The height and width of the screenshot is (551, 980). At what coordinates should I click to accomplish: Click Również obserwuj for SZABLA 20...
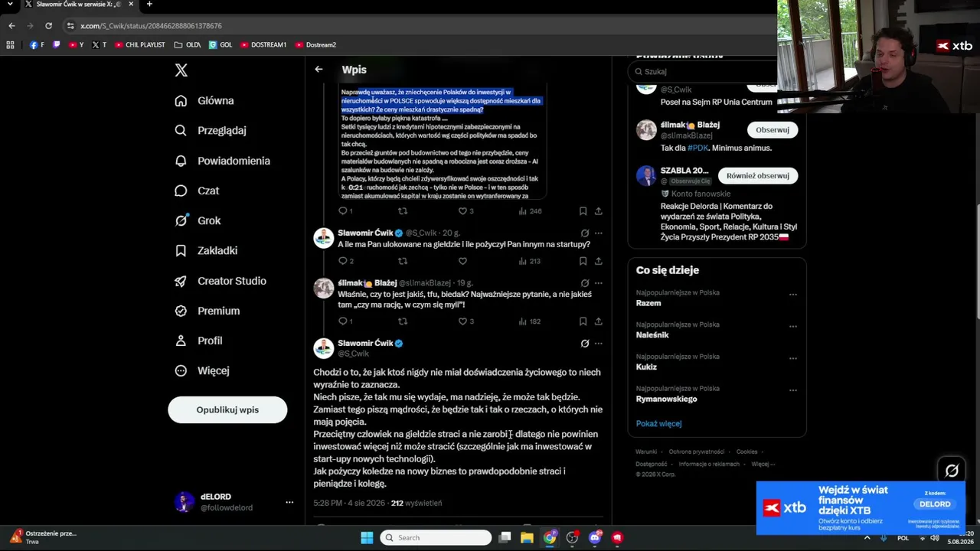point(757,175)
